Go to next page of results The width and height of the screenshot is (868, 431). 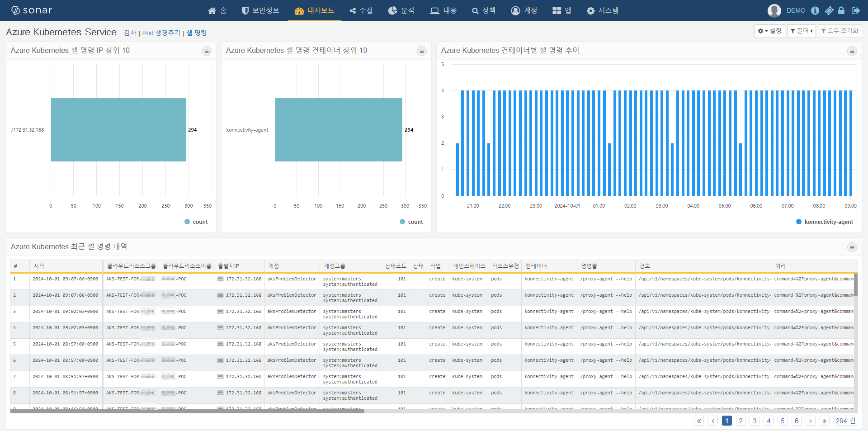click(x=811, y=421)
